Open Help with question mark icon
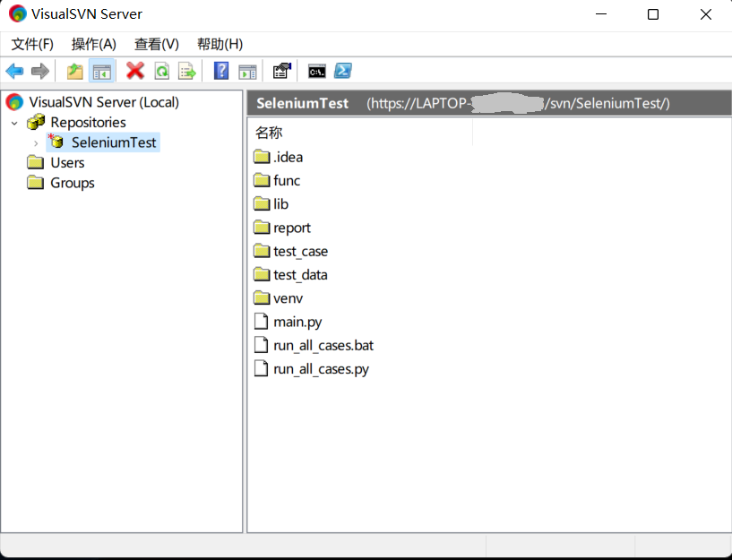Image resolution: width=732 pixels, height=560 pixels. (x=220, y=71)
